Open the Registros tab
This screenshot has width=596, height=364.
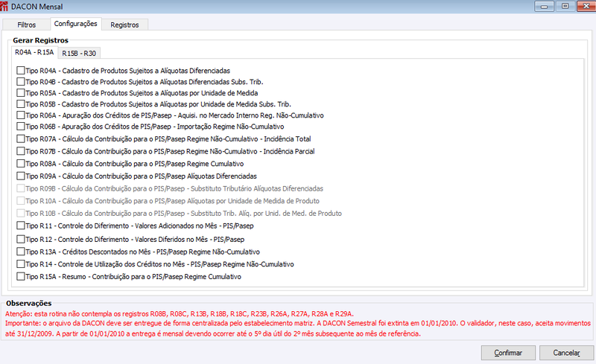124,25
